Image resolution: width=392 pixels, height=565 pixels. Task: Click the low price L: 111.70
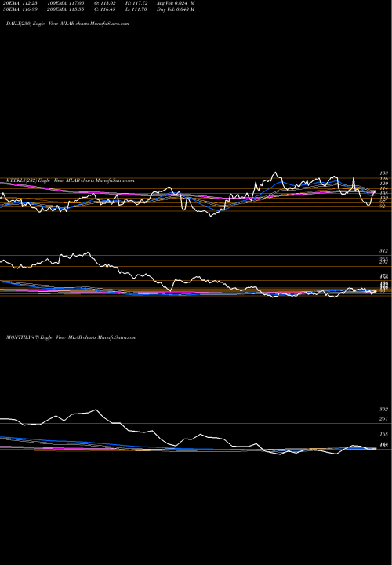tap(137, 9)
